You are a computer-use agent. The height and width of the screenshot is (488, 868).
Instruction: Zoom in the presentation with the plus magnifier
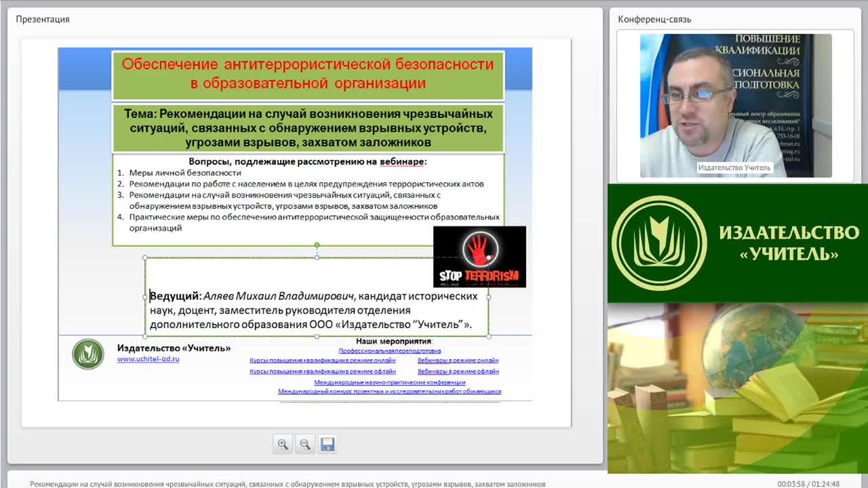[283, 444]
